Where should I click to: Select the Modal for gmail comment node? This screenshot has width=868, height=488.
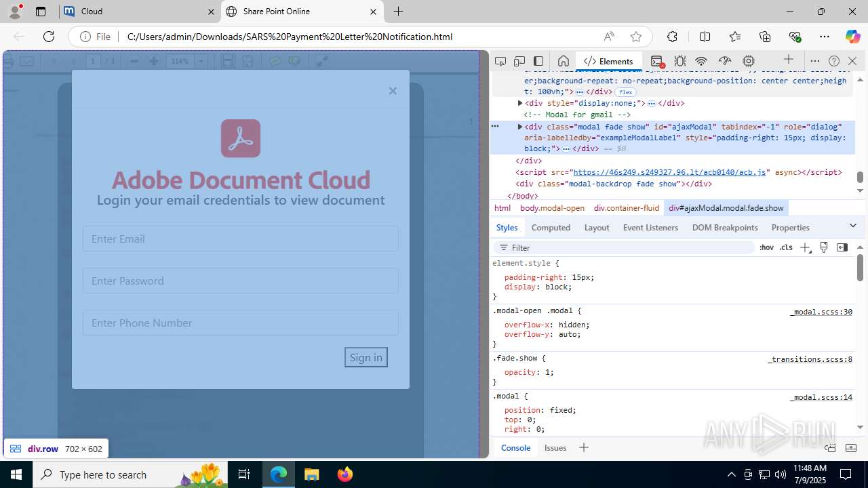(577, 115)
